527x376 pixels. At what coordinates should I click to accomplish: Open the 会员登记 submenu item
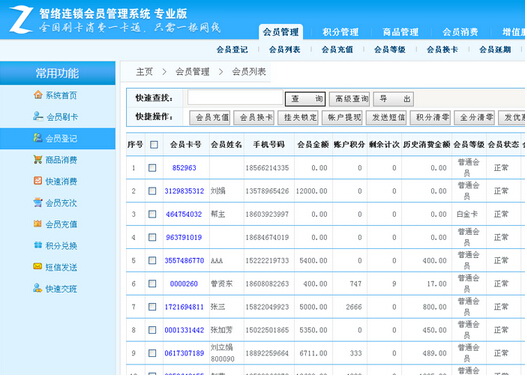click(232, 50)
